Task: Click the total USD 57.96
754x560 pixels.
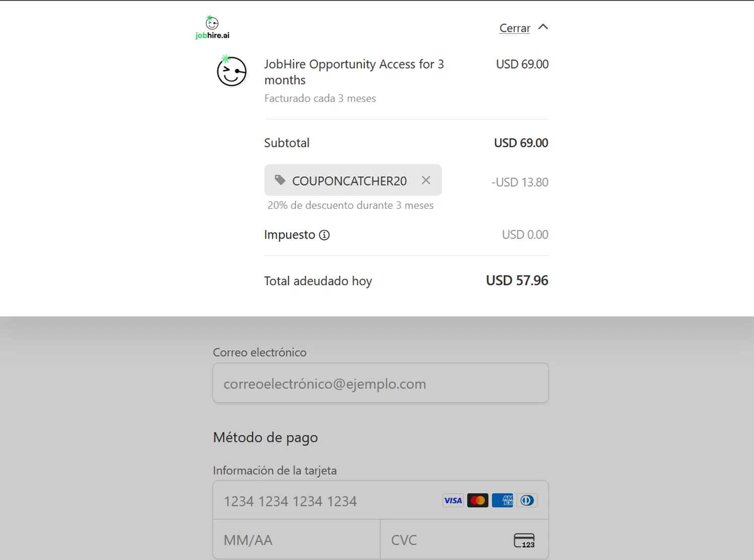Action: point(517,280)
